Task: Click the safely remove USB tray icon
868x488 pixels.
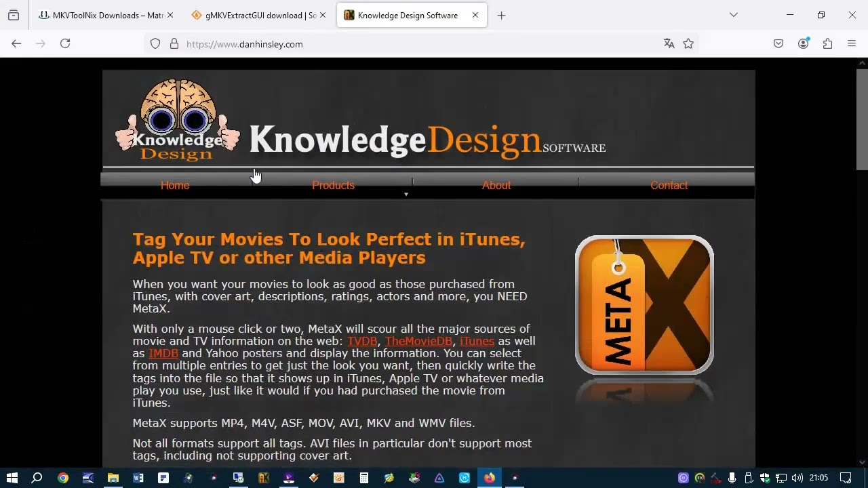Action: [749, 478]
